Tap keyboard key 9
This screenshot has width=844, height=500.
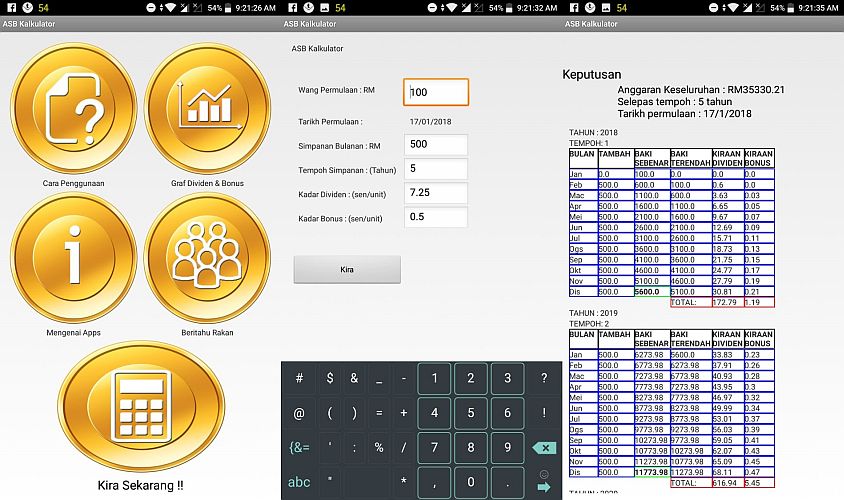(x=507, y=447)
